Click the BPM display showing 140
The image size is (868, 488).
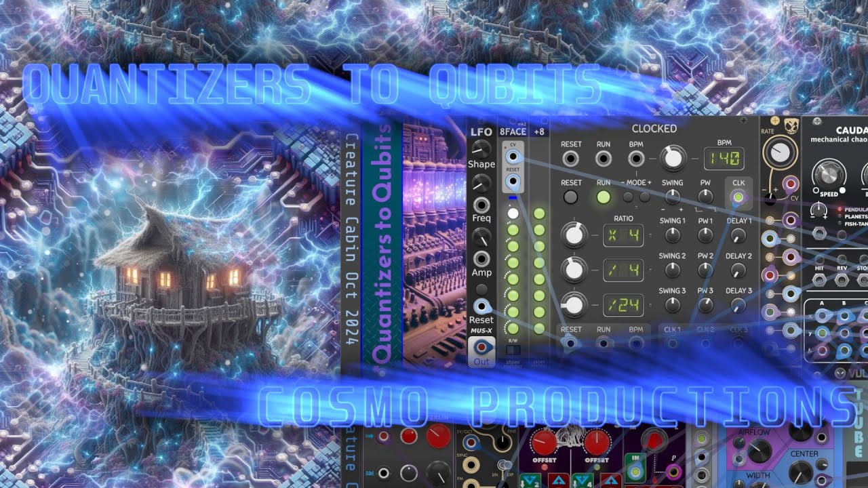(724, 159)
